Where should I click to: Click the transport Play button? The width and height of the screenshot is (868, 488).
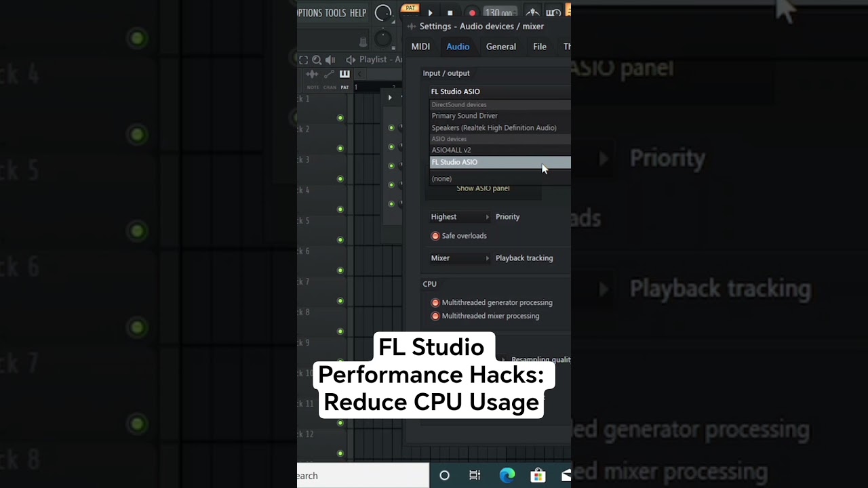(430, 13)
